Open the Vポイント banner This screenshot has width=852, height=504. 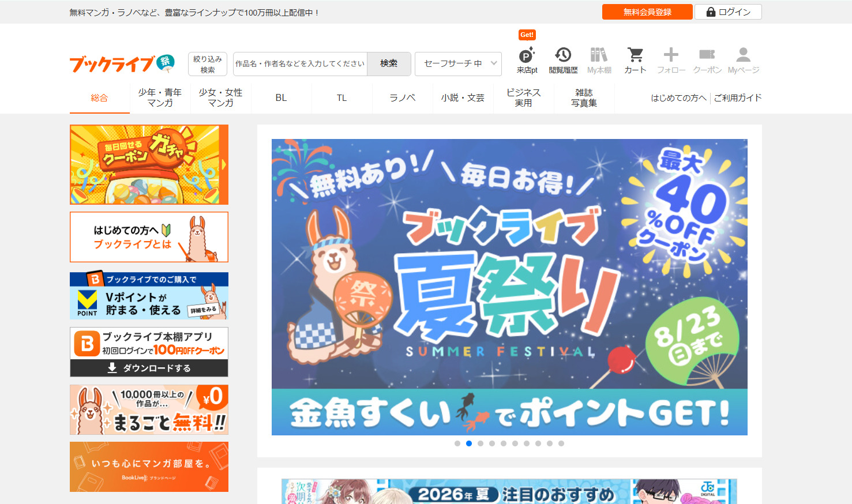149,296
